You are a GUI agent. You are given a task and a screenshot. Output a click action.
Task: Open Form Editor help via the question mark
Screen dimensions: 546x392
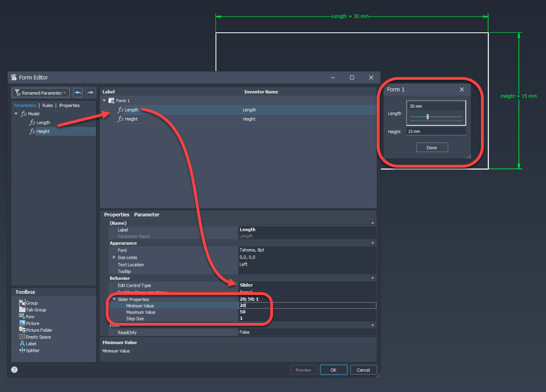(x=14, y=370)
